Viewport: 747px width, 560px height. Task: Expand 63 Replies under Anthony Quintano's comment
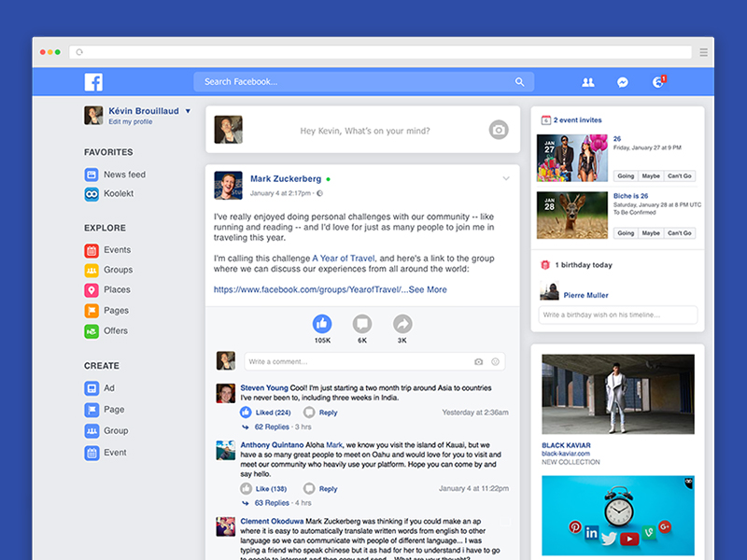[272, 503]
